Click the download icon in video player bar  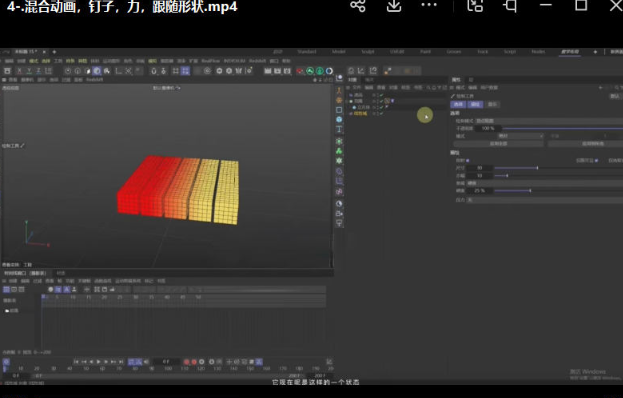coord(394,6)
